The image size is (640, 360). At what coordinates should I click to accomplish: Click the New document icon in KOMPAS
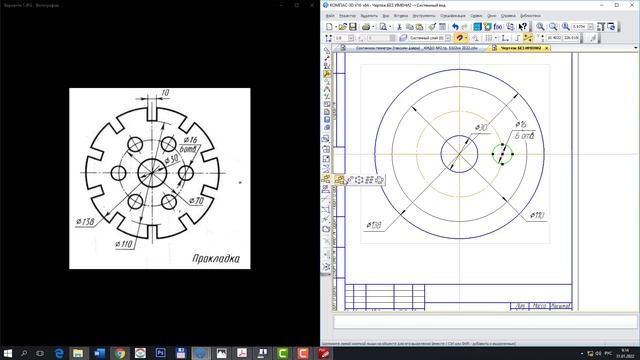(x=329, y=27)
